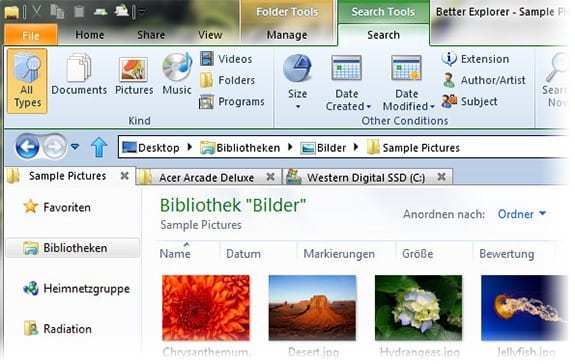Close the Western Digital SSD (C:) tab
This screenshot has height=364, width=575.
442,177
